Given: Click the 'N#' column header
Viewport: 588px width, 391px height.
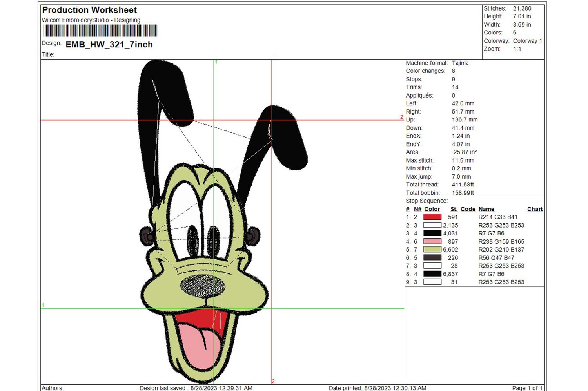Looking at the screenshot, I should tap(417, 209).
